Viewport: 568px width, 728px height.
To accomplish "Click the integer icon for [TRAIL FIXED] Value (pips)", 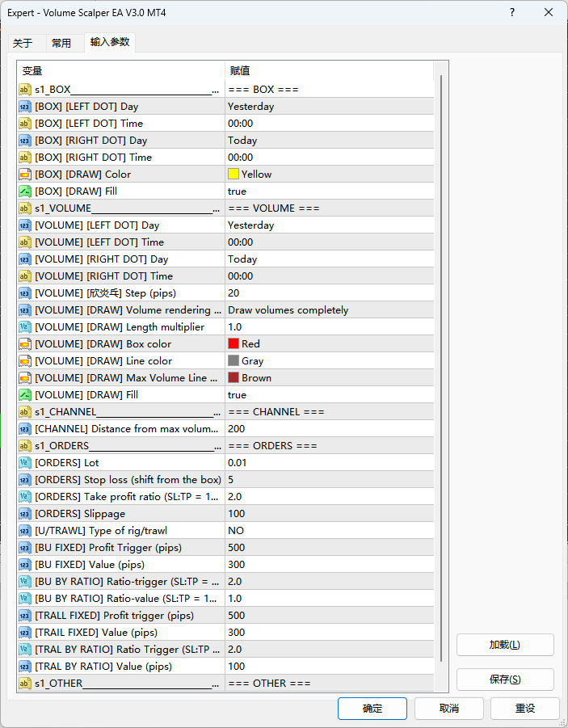I will (24, 633).
